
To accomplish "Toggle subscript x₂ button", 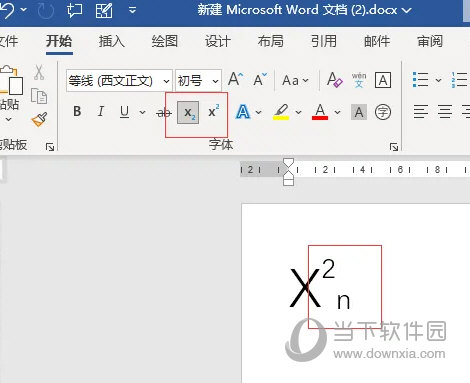I will tap(188, 113).
